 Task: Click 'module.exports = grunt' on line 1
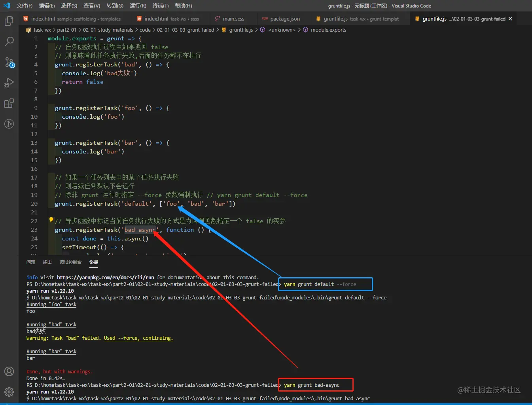[x=86, y=38]
